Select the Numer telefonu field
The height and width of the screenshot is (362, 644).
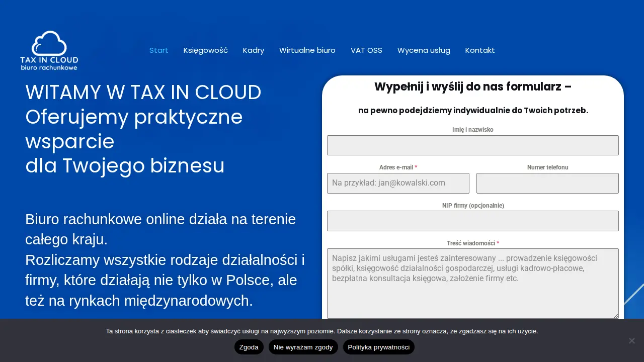click(x=547, y=183)
